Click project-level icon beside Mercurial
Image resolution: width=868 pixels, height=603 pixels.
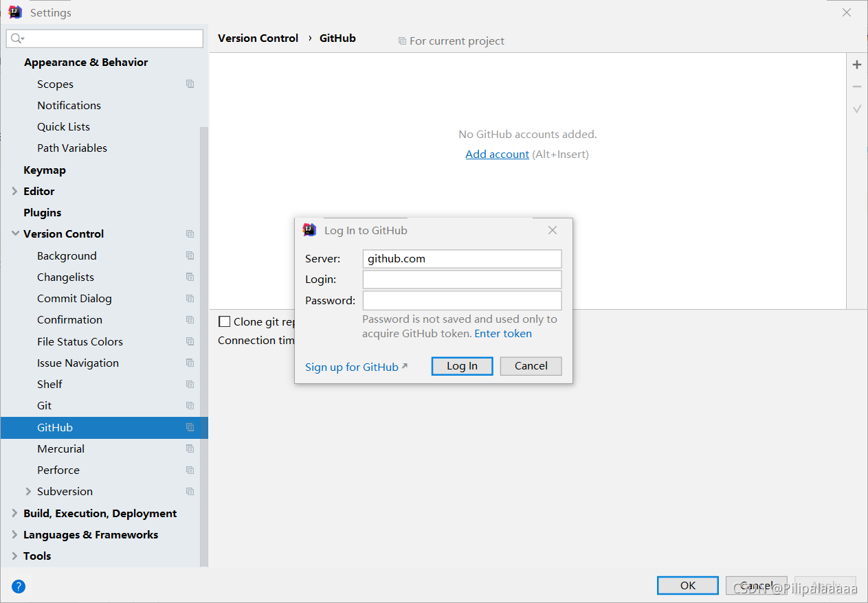point(190,448)
